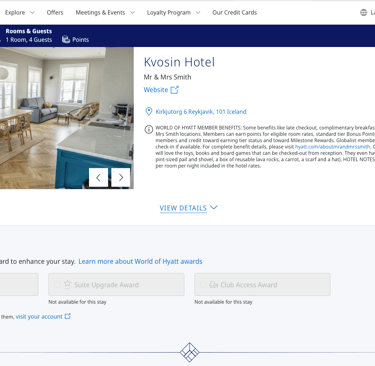Click the info icon beside member benefits
Image resolution: width=375 pixels, height=366 pixels.
149,129
